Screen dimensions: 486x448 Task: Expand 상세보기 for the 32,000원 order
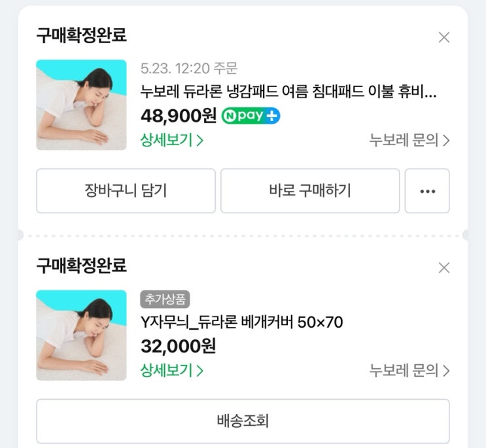(x=172, y=370)
